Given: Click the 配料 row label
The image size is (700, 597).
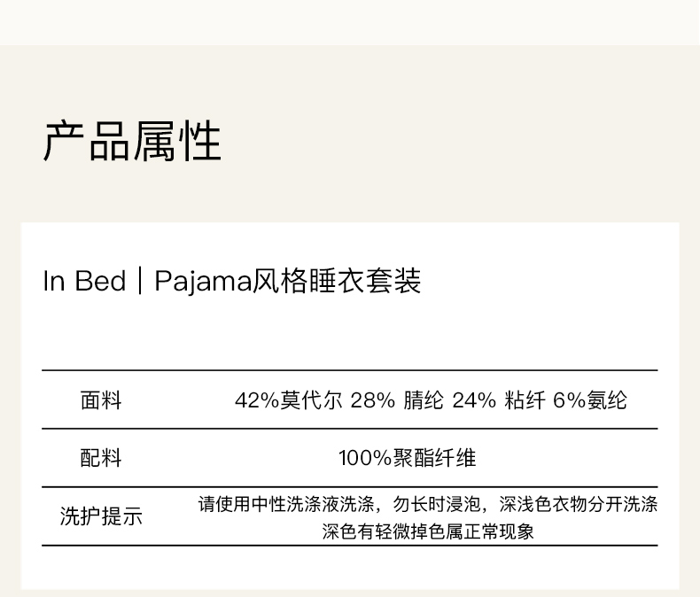Looking at the screenshot, I should (x=101, y=458).
